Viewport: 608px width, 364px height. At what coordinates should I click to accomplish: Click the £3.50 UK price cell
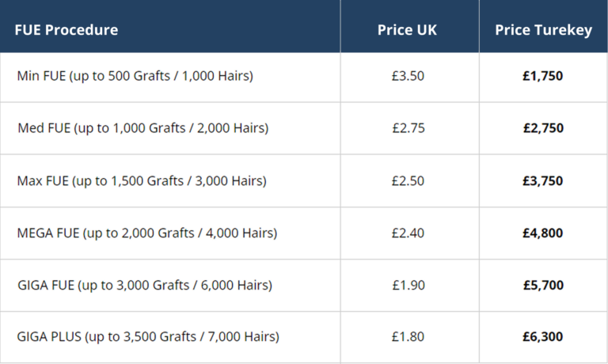pos(407,76)
